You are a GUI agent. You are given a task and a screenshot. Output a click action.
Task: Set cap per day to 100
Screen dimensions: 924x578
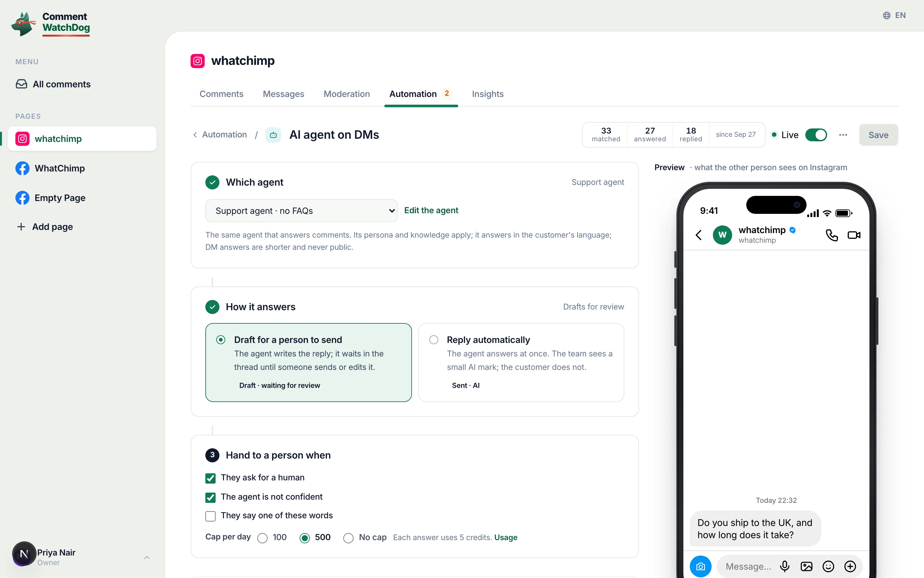point(262,538)
